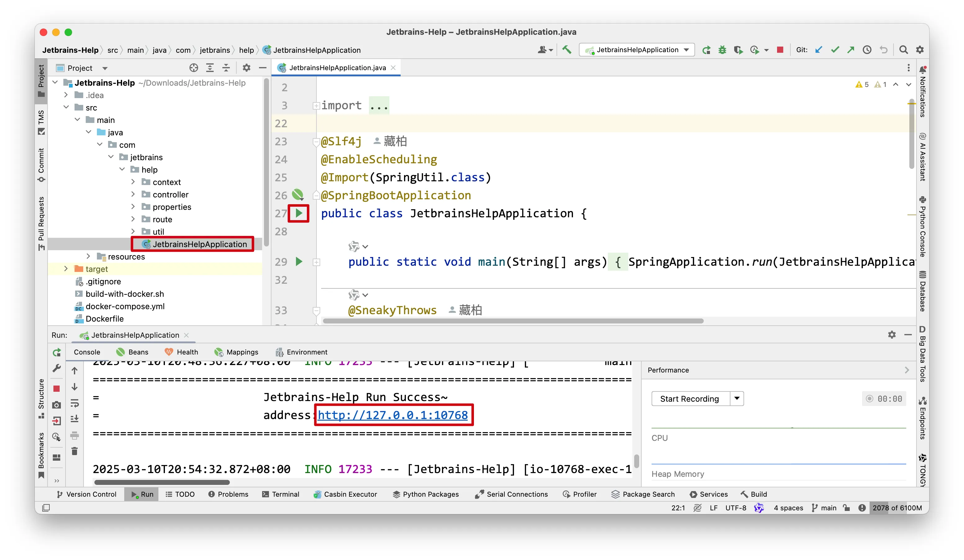Clear console with trash icon
The height and width of the screenshot is (560, 964).
pyautogui.click(x=75, y=451)
